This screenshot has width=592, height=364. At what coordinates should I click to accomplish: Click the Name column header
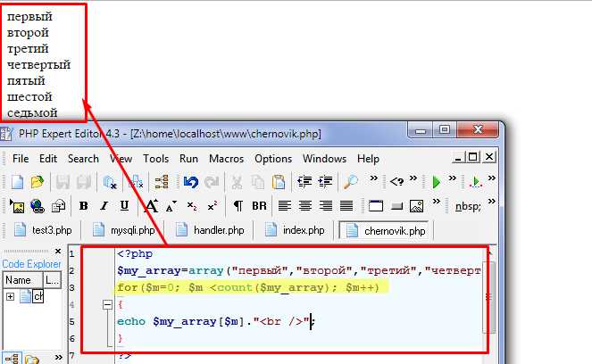coord(22,280)
